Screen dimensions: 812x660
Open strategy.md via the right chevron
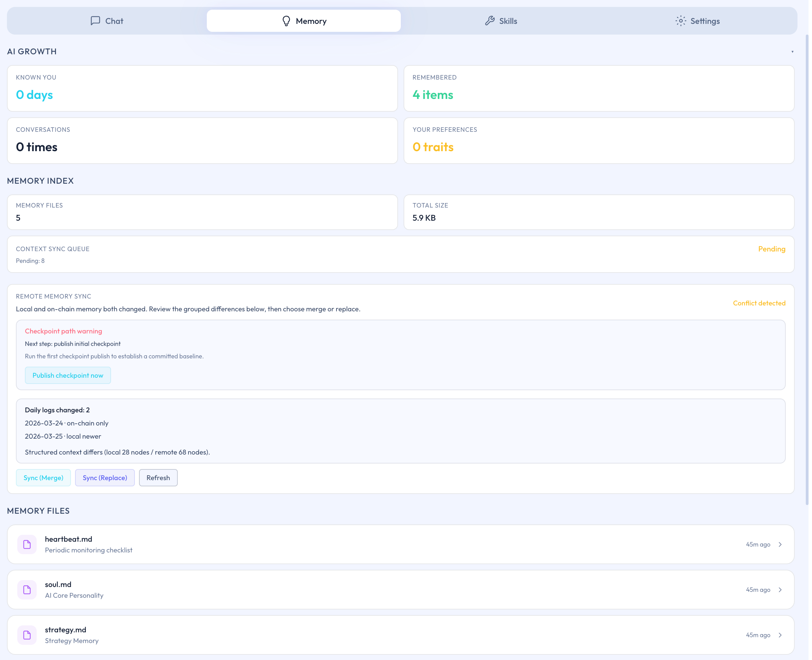[780, 635]
